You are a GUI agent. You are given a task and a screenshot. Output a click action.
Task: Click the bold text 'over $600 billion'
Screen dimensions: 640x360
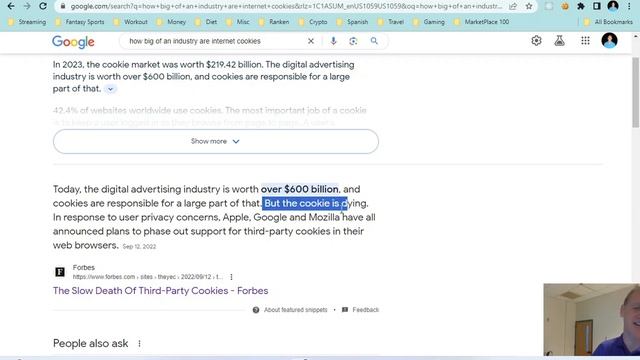point(300,189)
